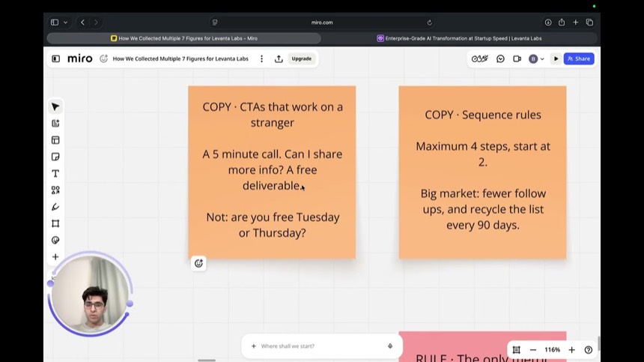The width and height of the screenshot is (644, 362).
Task: Click the Upgrade button
Action: tap(302, 58)
